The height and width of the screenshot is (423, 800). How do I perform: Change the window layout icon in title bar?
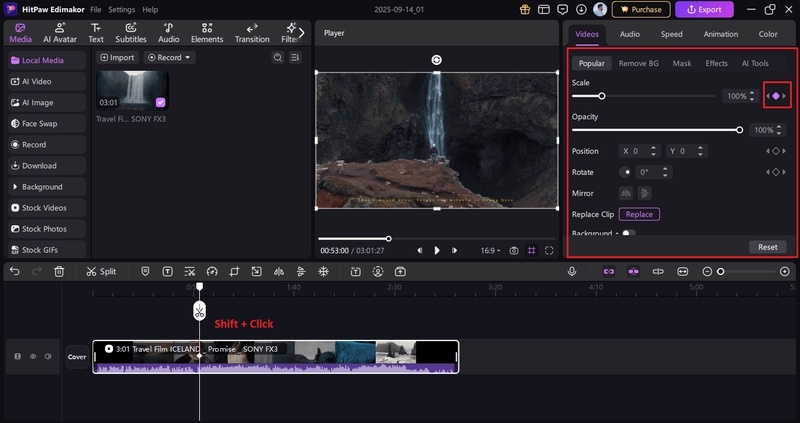pos(544,9)
